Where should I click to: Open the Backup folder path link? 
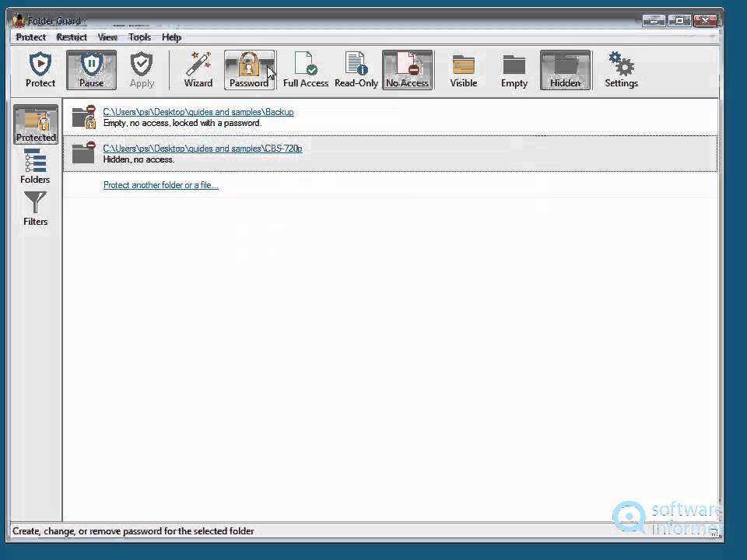(x=198, y=112)
